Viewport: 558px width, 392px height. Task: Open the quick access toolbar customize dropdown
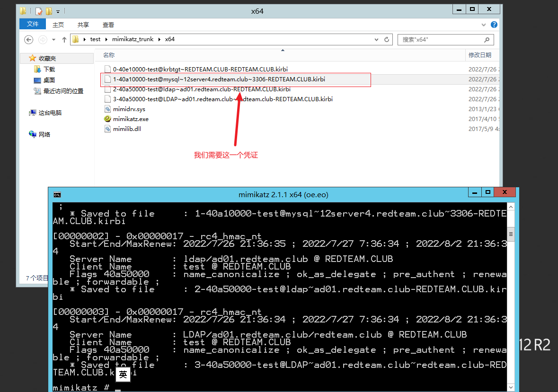(58, 12)
